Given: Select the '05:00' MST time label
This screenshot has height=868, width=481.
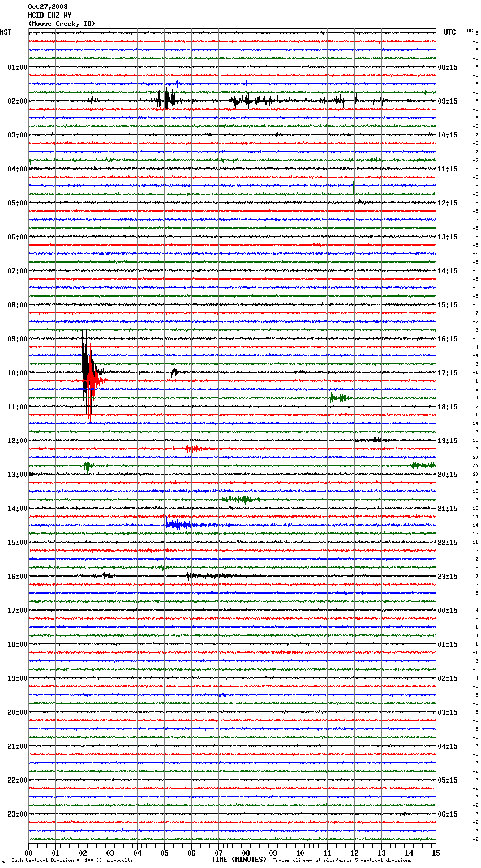Looking at the screenshot, I should click(18, 203).
